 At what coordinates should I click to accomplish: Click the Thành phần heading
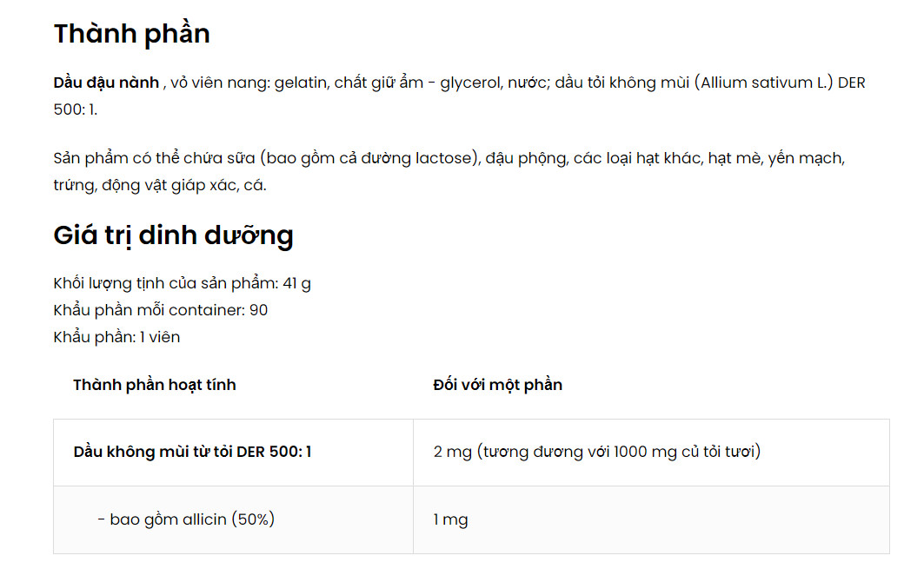pos(131,34)
